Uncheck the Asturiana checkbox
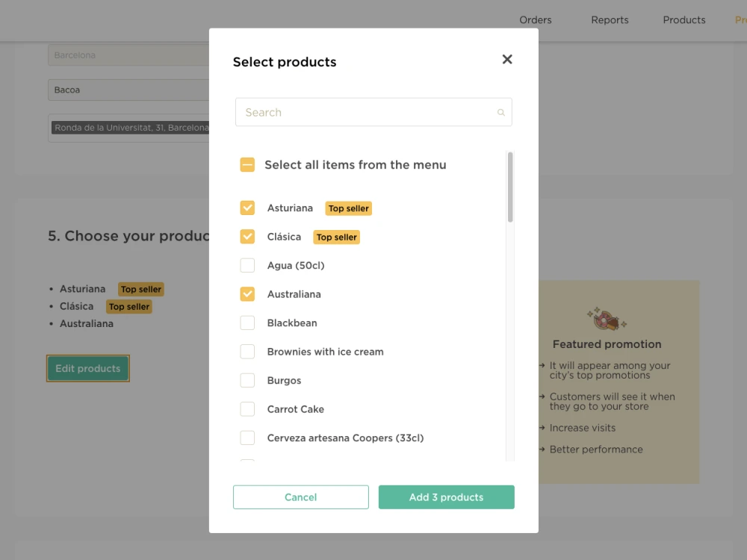Viewport: 747px width, 560px height. [247, 208]
